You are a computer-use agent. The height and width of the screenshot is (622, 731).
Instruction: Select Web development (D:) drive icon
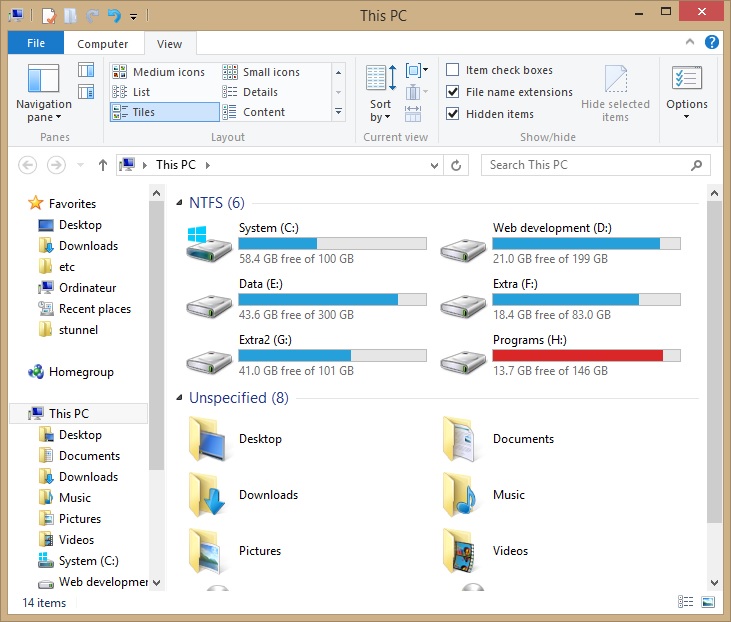point(463,250)
